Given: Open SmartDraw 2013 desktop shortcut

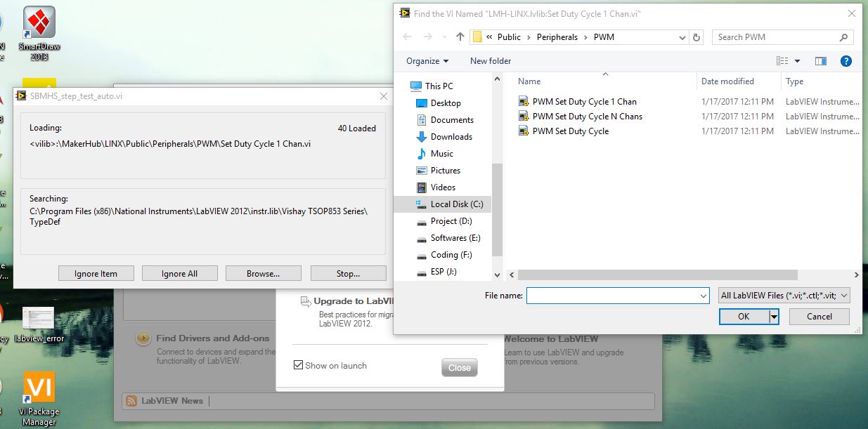Looking at the screenshot, I should [x=39, y=32].
